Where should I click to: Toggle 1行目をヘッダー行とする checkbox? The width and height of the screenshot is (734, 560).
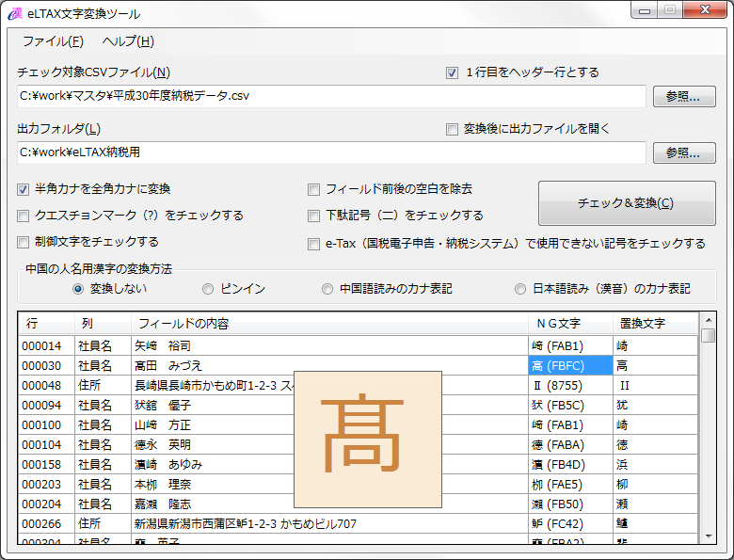coord(452,72)
